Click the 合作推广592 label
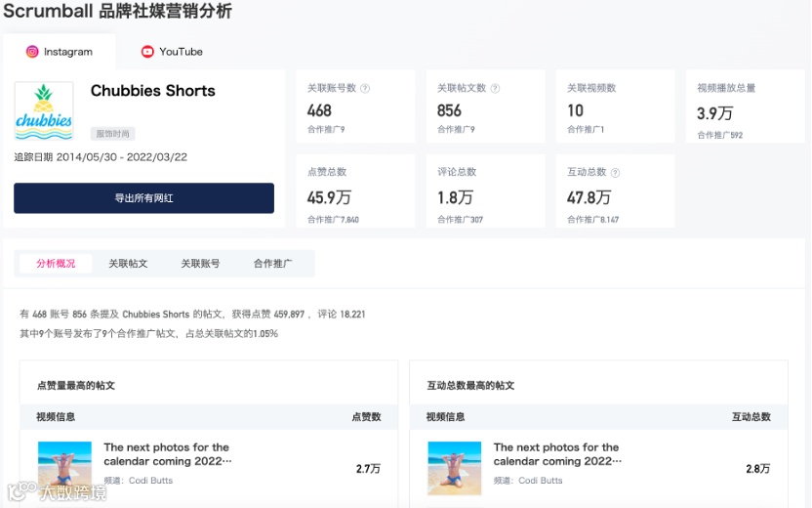 (x=720, y=135)
